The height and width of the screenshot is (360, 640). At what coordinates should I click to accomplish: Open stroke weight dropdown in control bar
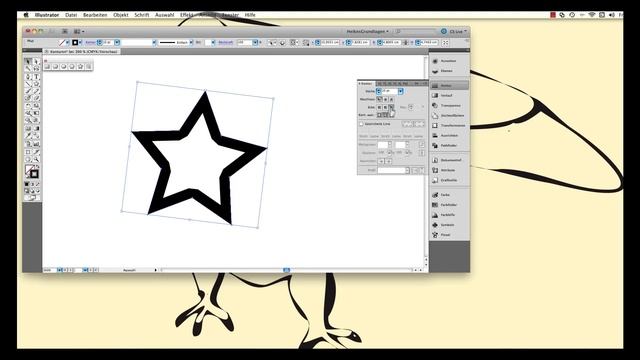(x=117, y=42)
